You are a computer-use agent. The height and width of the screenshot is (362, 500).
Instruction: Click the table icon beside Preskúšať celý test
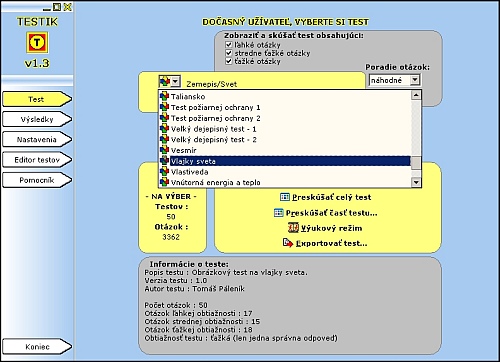pos(285,197)
